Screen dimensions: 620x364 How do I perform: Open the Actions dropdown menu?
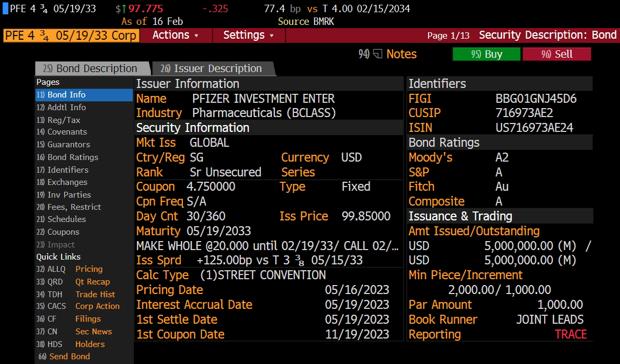pos(176,35)
